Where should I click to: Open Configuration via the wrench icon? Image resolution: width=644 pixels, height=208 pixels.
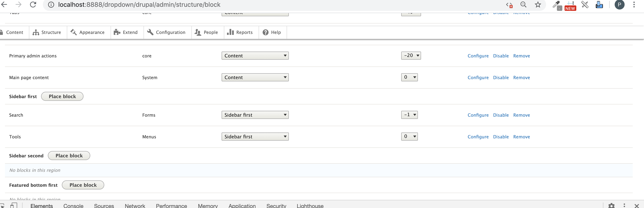coord(150,32)
